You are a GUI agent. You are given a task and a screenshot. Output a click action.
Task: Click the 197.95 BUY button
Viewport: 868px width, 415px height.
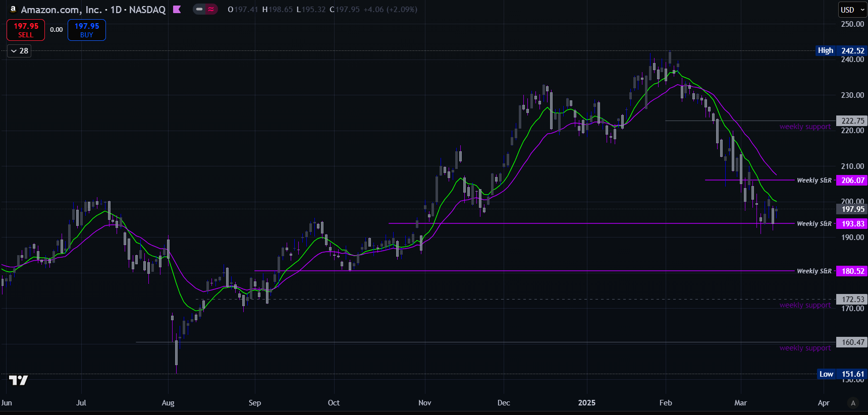coord(87,30)
